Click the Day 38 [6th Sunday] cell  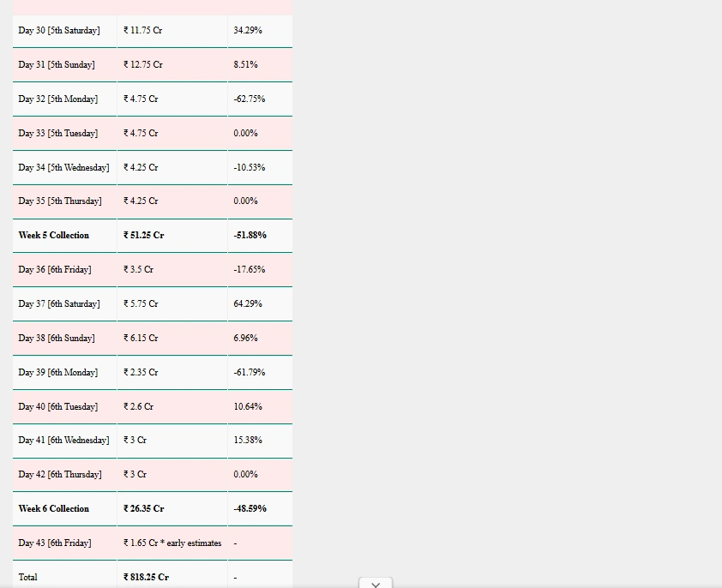pyautogui.click(x=57, y=339)
